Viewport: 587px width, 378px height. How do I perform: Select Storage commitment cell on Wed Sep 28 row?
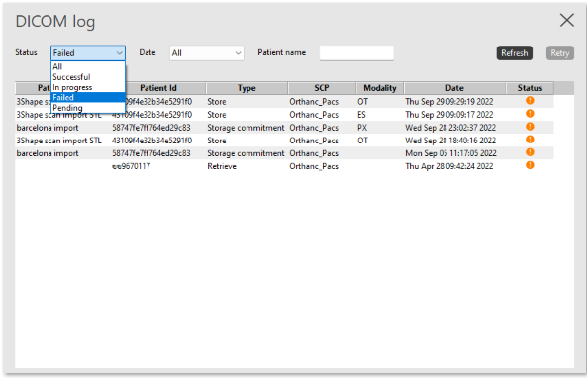click(x=246, y=128)
